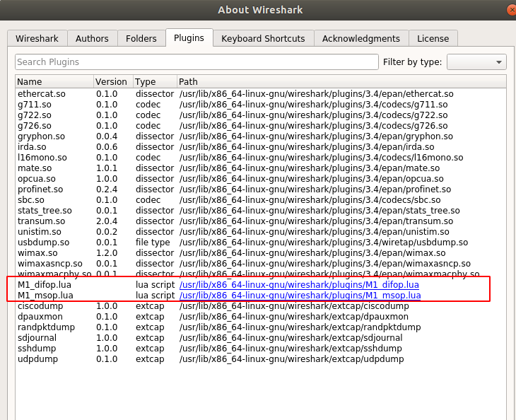
Task: Open the M1_difop.lua path link
Action: pos(299,285)
